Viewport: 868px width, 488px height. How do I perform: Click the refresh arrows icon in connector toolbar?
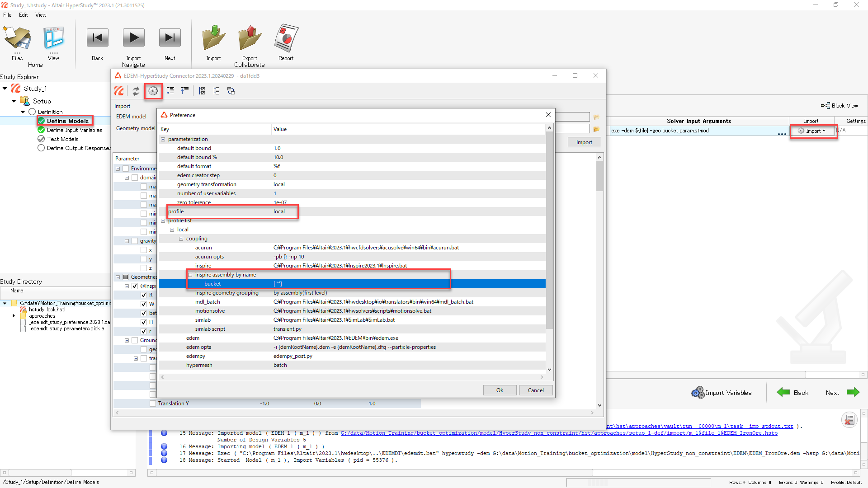click(x=136, y=91)
